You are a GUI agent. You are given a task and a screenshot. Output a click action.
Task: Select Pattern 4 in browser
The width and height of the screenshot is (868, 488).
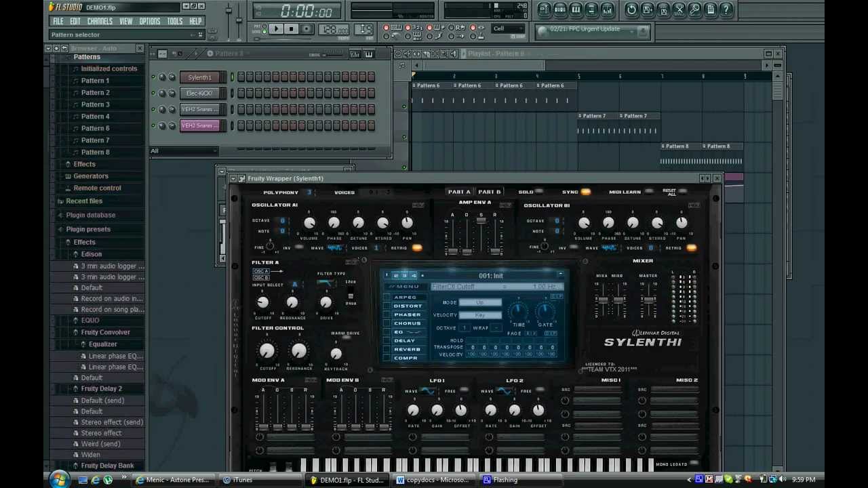95,117
